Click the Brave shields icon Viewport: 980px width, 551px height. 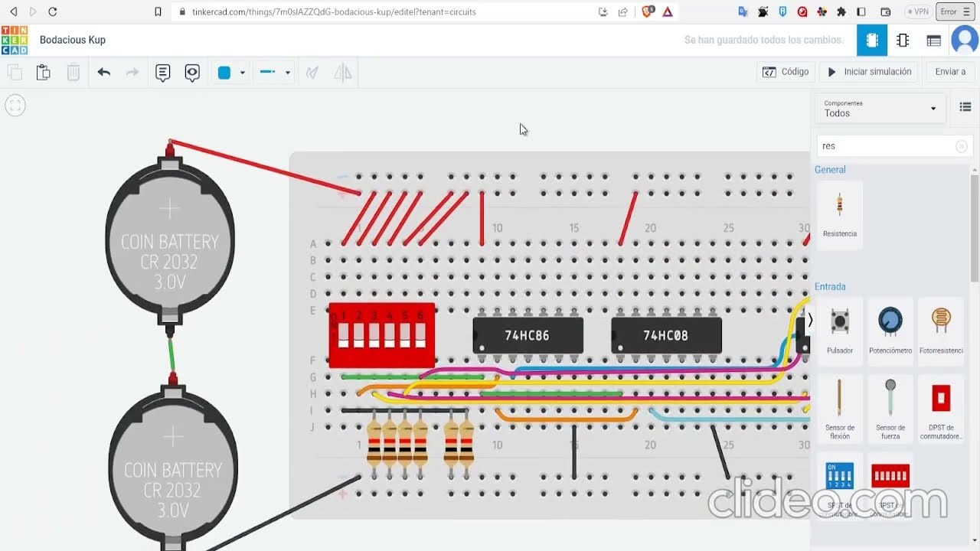point(648,11)
